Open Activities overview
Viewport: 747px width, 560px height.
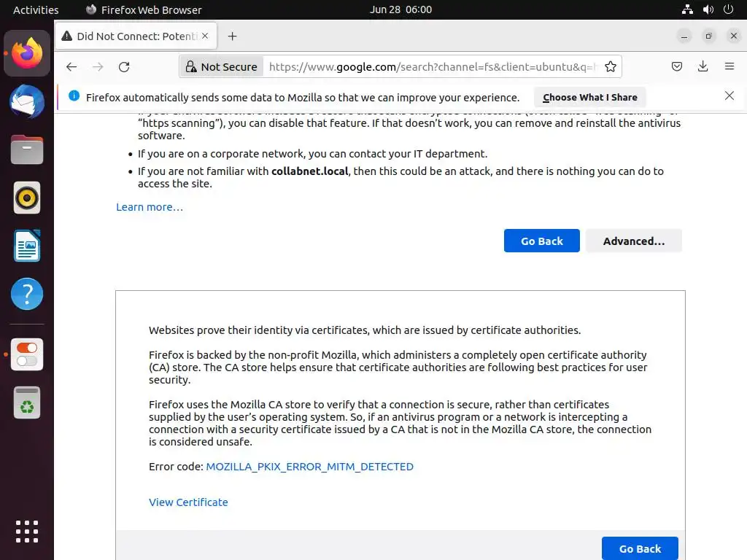(36, 9)
